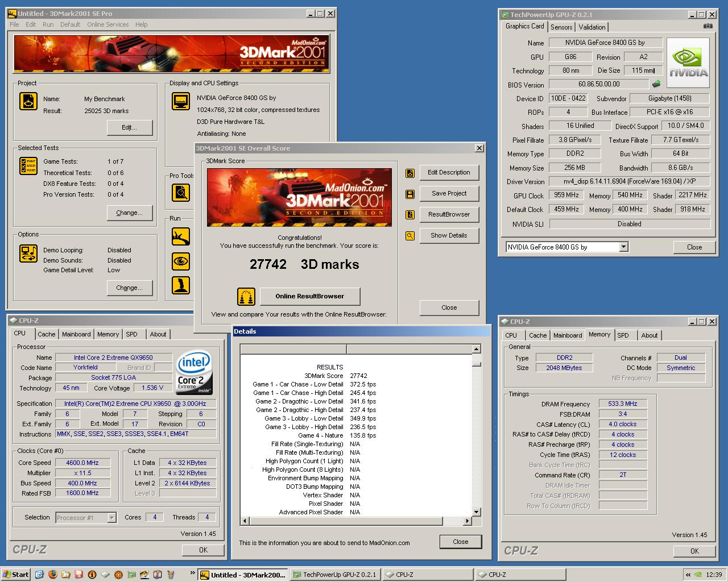728x582 pixels.
Task: Switch to TechPowerUp GPU-Z taskbar button
Action: point(335,575)
